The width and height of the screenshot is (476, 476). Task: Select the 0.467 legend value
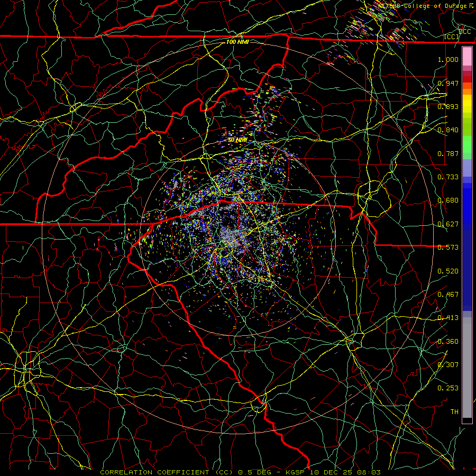click(448, 295)
